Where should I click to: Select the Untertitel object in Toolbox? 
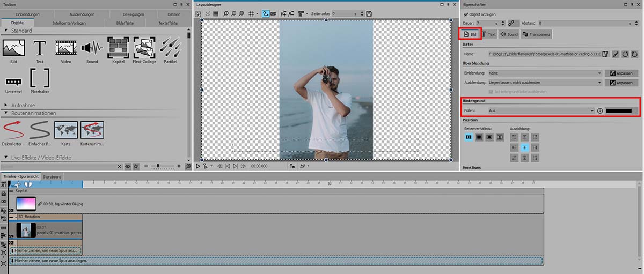13,82
